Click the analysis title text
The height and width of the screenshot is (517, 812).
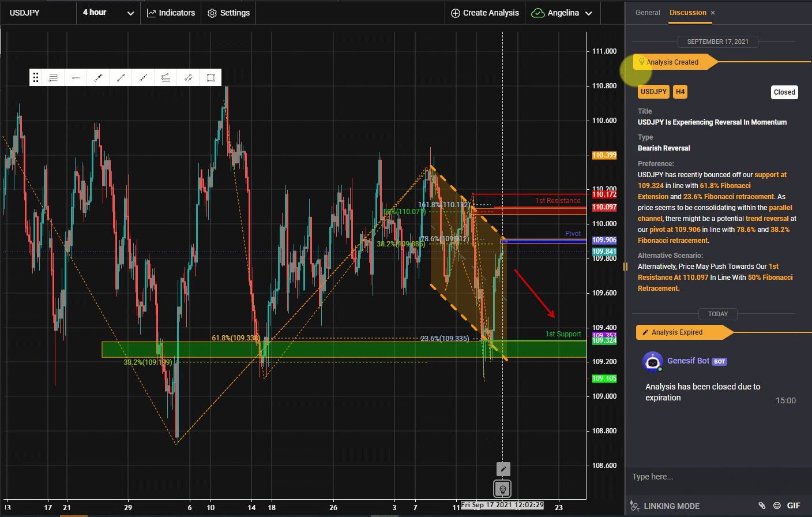(712, 122)
